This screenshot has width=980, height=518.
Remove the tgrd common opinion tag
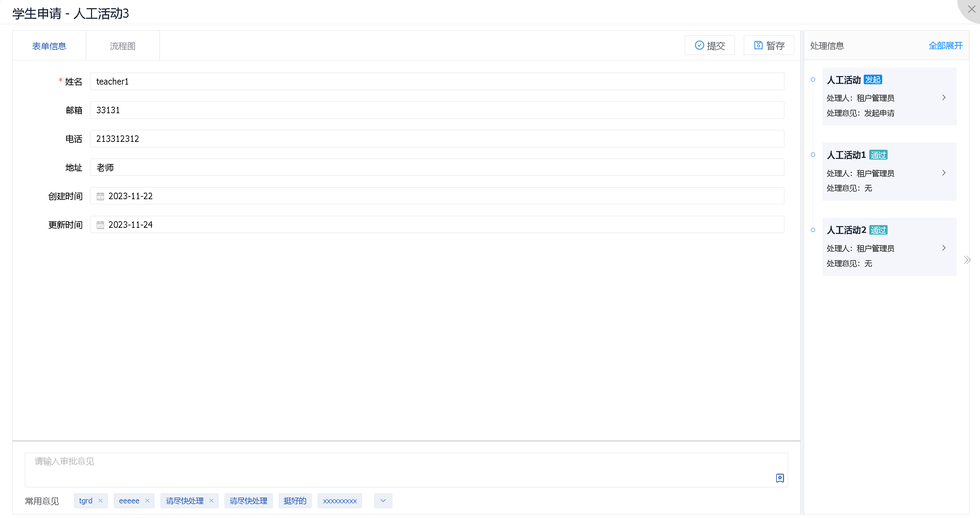click(x=101, y=501)
